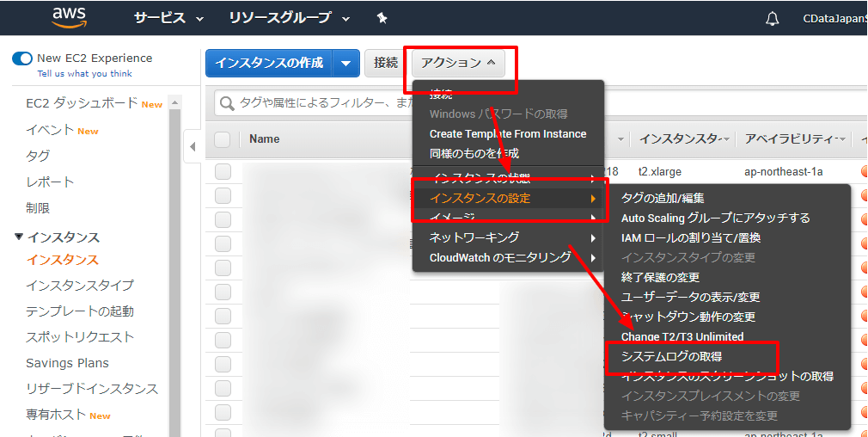
Task: Click the AWS logo
Action: (69, 18)
